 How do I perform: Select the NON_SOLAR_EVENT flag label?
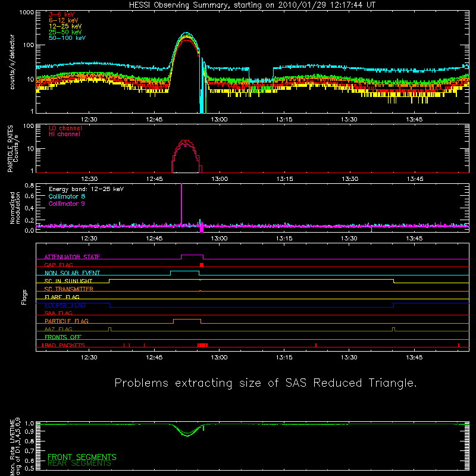[x=72, y=273]
